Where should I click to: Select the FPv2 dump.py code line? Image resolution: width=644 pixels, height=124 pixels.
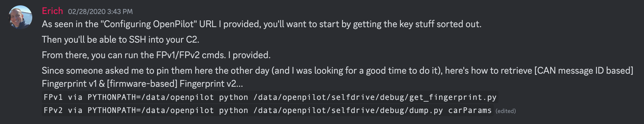[x=268, y=110]
